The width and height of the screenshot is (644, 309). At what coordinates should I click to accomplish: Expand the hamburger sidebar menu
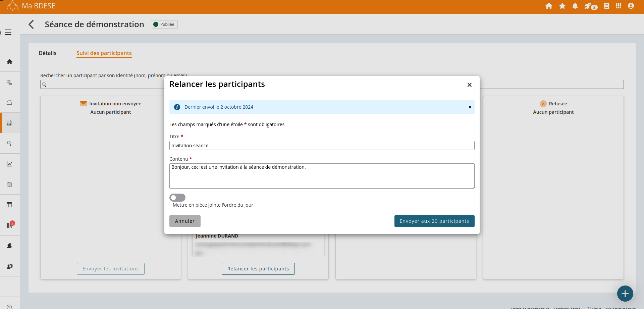point(8,32)
